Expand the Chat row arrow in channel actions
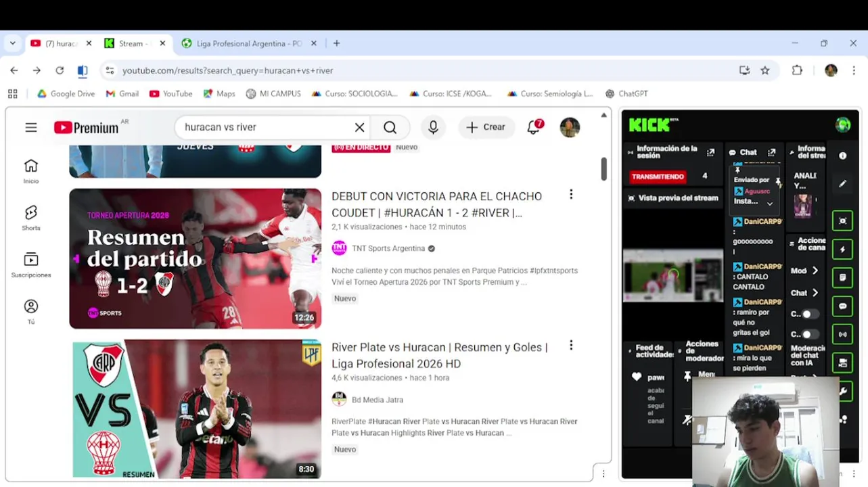Viewport: 868px width, 487px height. [x=815, y=293]
